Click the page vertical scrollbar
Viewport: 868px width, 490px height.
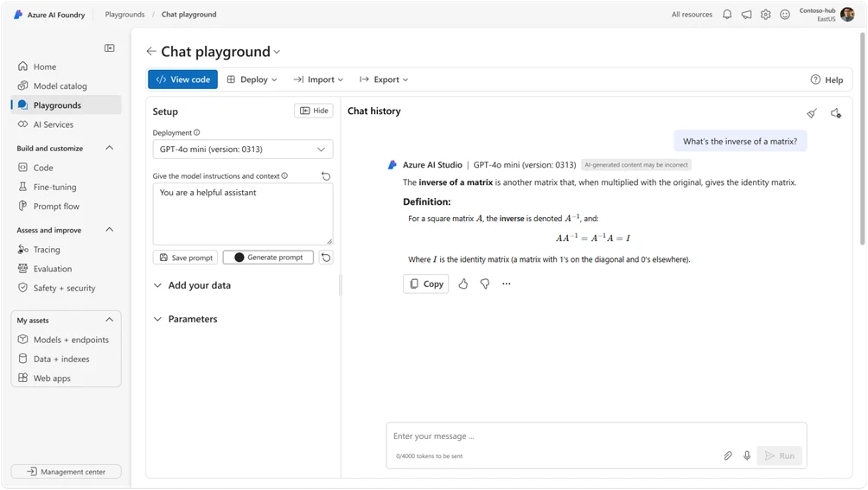pos(862,138)
